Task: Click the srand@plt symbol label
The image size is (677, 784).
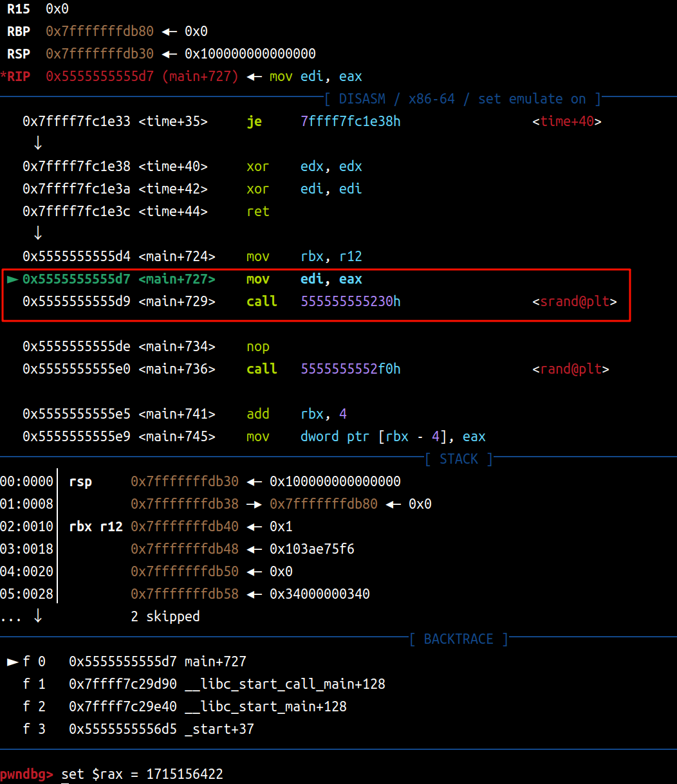Action: tap(574, 302)
